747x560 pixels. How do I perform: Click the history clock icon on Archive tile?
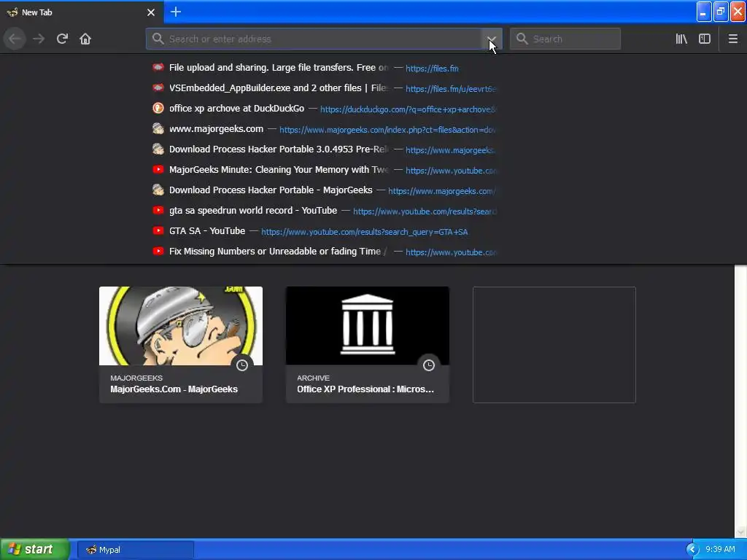coord(429,365)
